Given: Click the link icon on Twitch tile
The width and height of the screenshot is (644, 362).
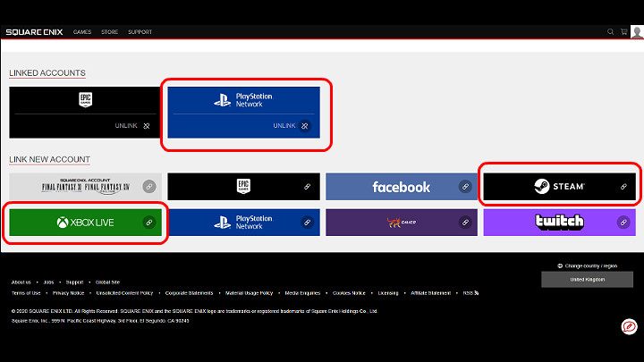Looking at the screenshot, I should click(623, 222).
